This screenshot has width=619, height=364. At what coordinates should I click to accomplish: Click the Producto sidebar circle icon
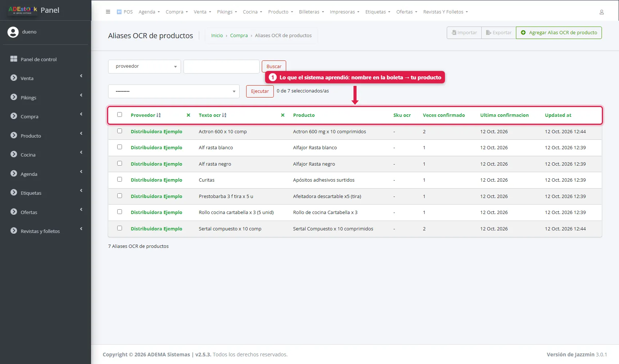click(x=14, y=135)
